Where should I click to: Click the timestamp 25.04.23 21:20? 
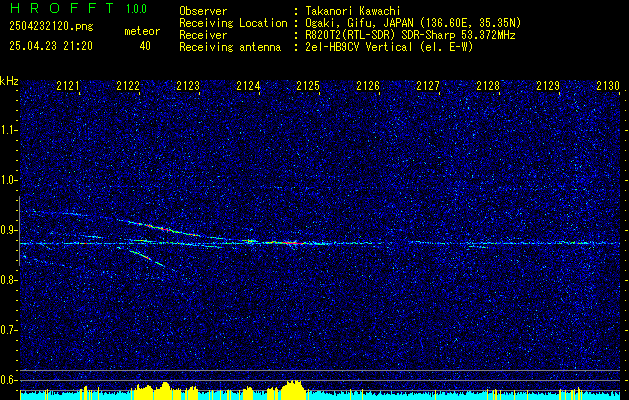[x=51, y=46]
